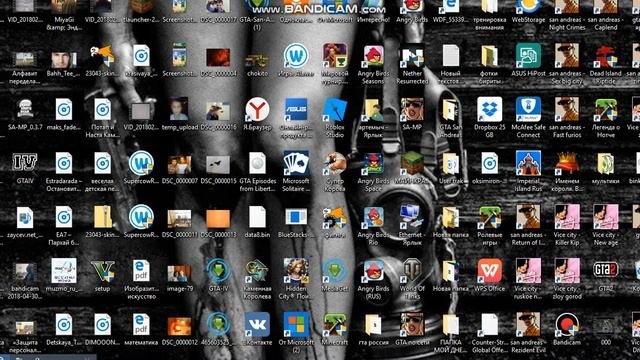Image resolution: width=640 pixels, height=360 pixels.
Task: Open Counter-Strike Global Offensive shortcut
Action: [489, 325]
